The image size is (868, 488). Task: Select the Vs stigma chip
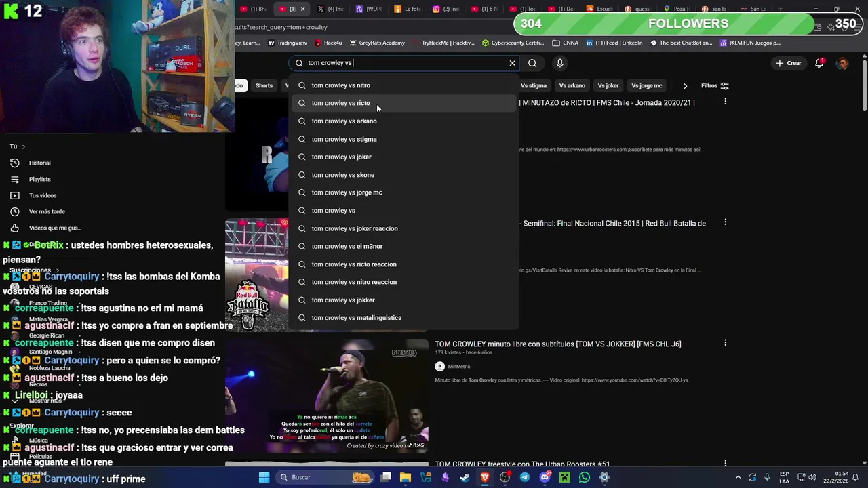point(534,86)
